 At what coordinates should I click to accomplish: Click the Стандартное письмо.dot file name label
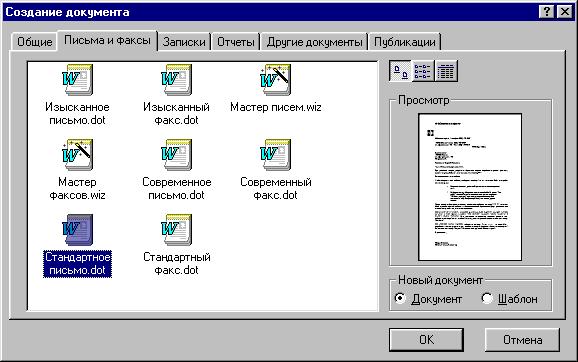tap(77, 264)
